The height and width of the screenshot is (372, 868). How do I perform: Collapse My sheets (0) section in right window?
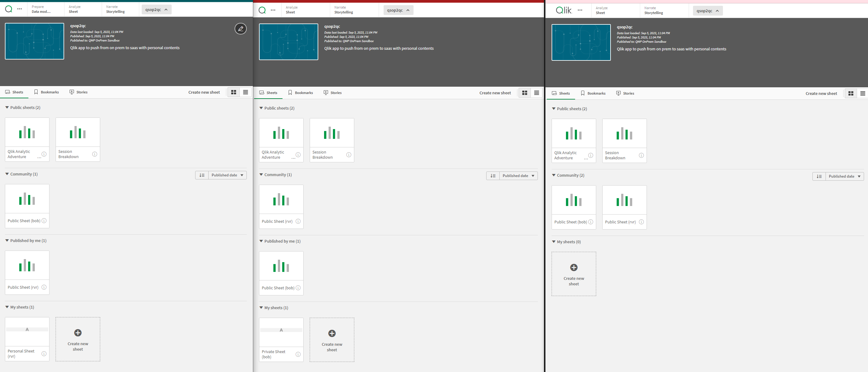[554, 242]
